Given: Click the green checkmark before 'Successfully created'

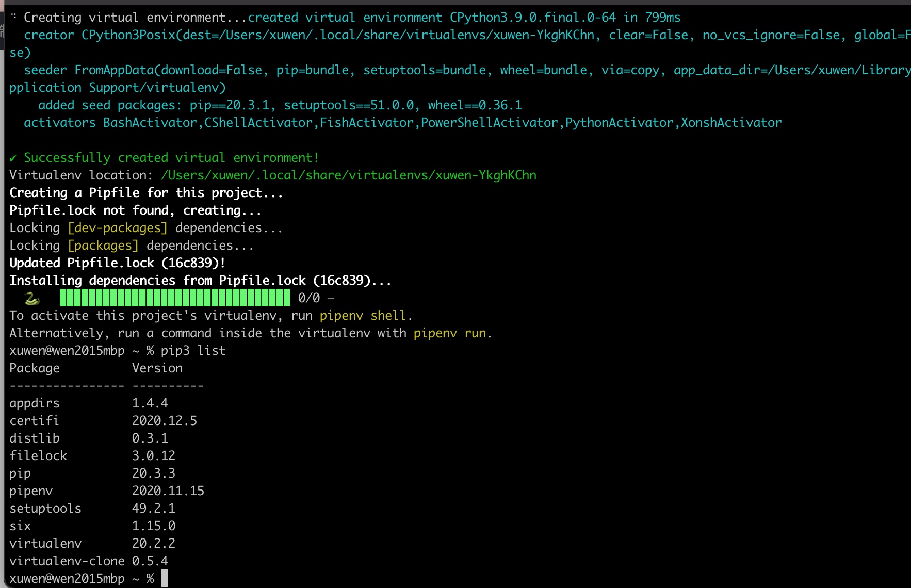Looking at the screenshot, I should click(13, 158).
